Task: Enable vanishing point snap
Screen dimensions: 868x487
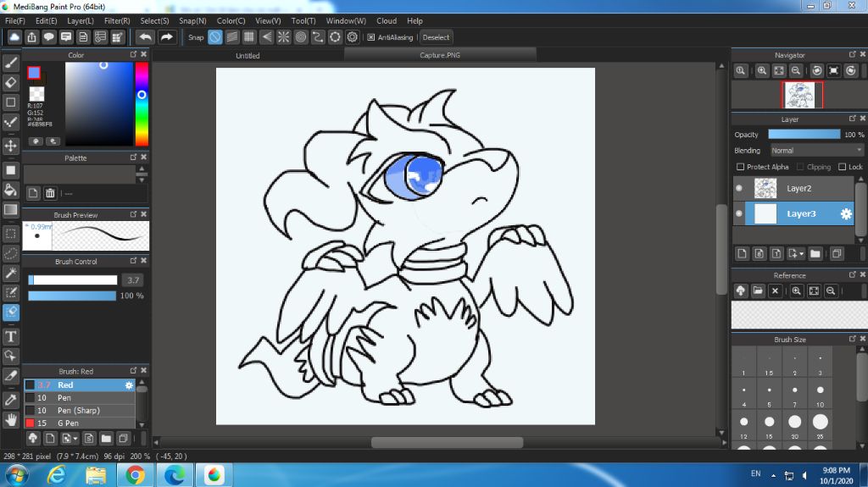Action: [x=266, y=37]
